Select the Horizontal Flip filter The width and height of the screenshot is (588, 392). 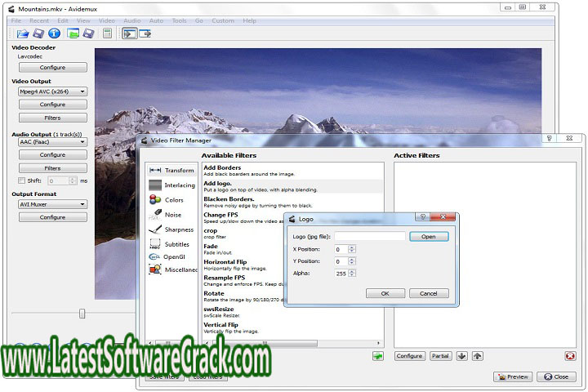tap(243, 265)
